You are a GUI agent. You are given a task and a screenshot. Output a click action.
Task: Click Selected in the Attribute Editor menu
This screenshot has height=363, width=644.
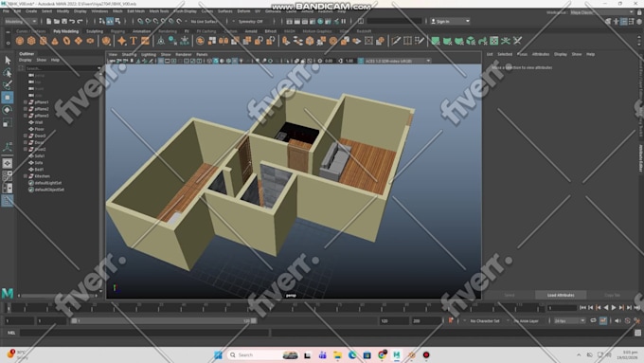[x=505, y=54]
